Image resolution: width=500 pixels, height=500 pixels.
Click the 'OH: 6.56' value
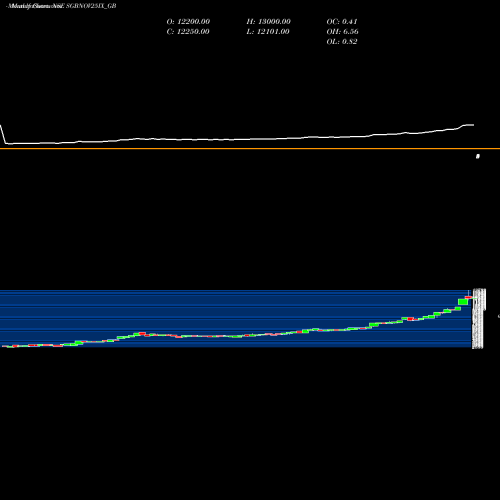pos(342,32)
